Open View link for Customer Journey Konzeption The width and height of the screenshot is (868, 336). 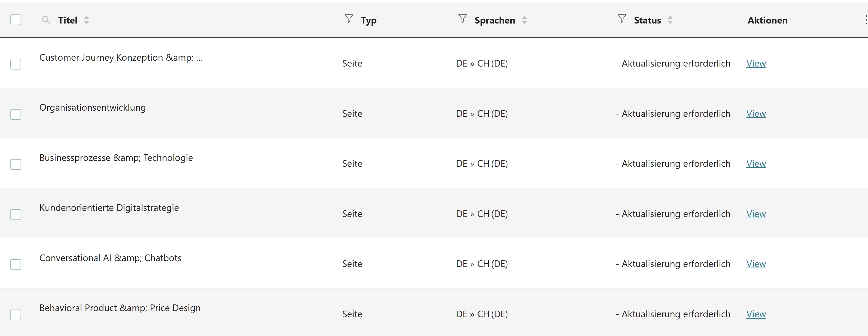(x=756, y=63)
